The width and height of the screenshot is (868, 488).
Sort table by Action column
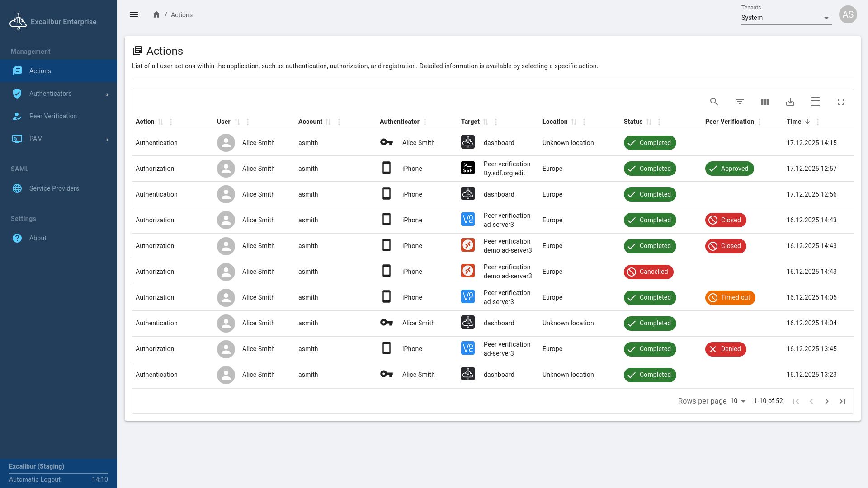[x=160, y=122]
